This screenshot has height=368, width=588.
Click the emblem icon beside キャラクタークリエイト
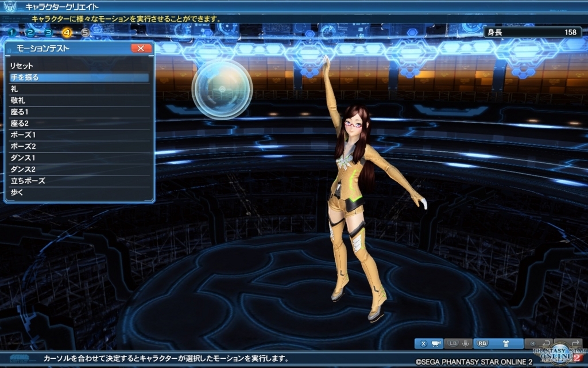[10, 6]
